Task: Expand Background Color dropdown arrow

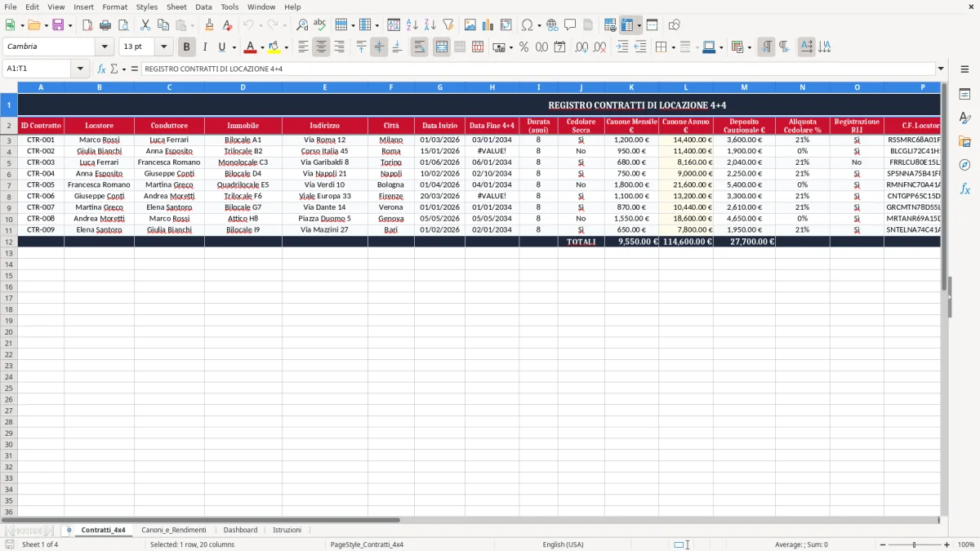Action: tap(286, 47)
